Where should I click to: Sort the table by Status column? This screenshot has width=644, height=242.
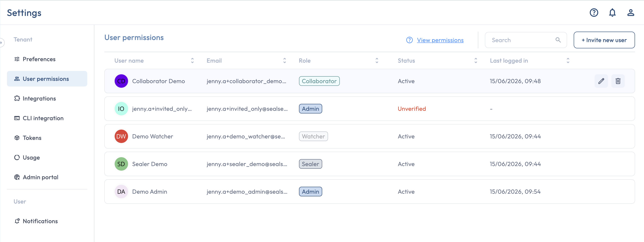476,60
